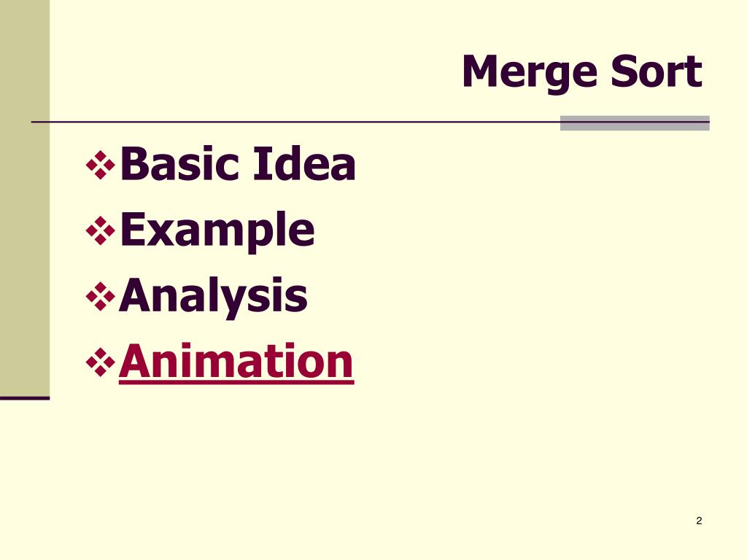747x560 pixels.
Task: Click the diamond bullet beside Basic Idea
Action: [x=101, y=166]
